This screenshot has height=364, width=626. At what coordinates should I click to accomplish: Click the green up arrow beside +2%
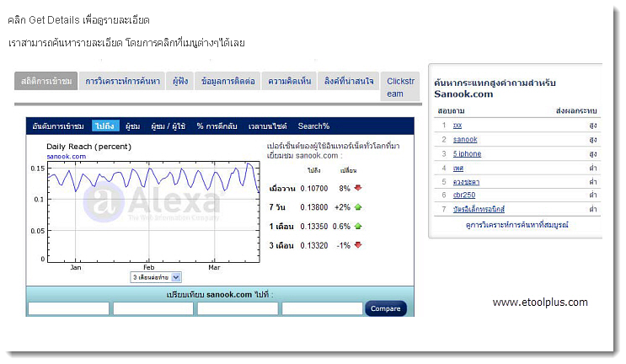357,206
